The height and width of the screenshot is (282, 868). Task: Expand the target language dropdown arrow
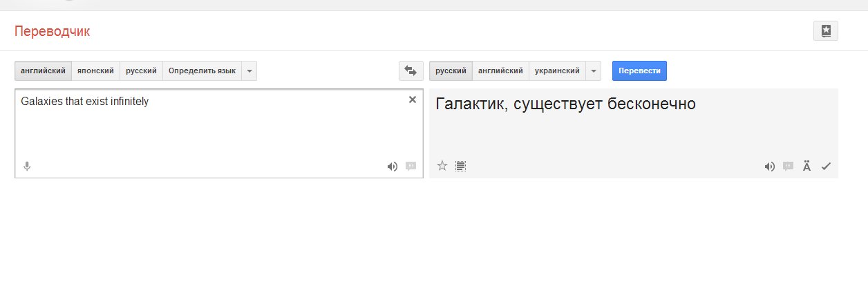point(594,71)
